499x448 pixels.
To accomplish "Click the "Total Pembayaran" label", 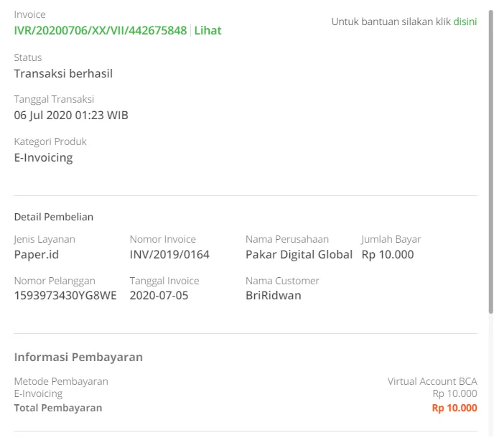I will (58, 408).
